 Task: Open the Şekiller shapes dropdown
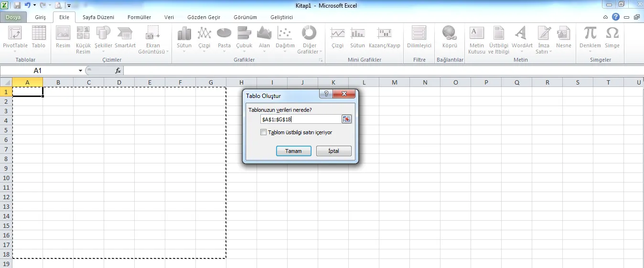coord(103,51)
